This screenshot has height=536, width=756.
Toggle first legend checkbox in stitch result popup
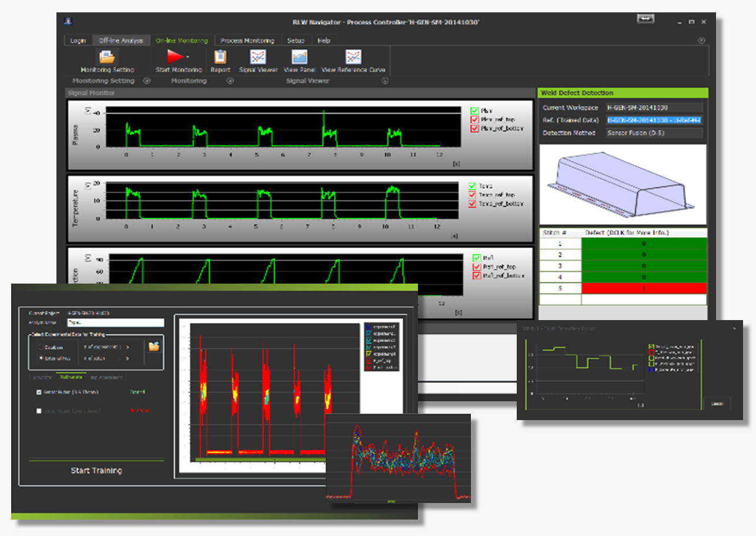pyautogui.click(x=651, y=347)
